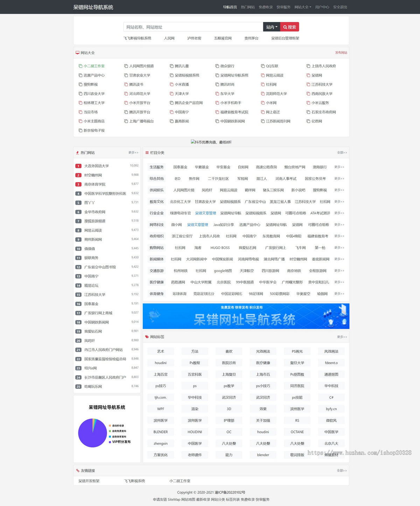Click the list icon beside 栏目分类 heading
The width and height of the screenshot is (420, 506).
pyautogui.click(x=147, y=153)
